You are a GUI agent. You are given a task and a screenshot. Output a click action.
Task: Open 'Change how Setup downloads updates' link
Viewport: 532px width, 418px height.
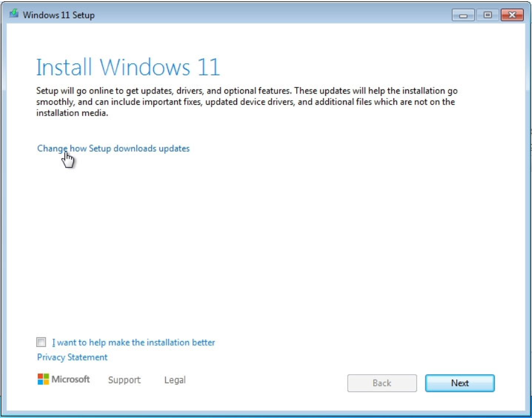pos(113,149)
